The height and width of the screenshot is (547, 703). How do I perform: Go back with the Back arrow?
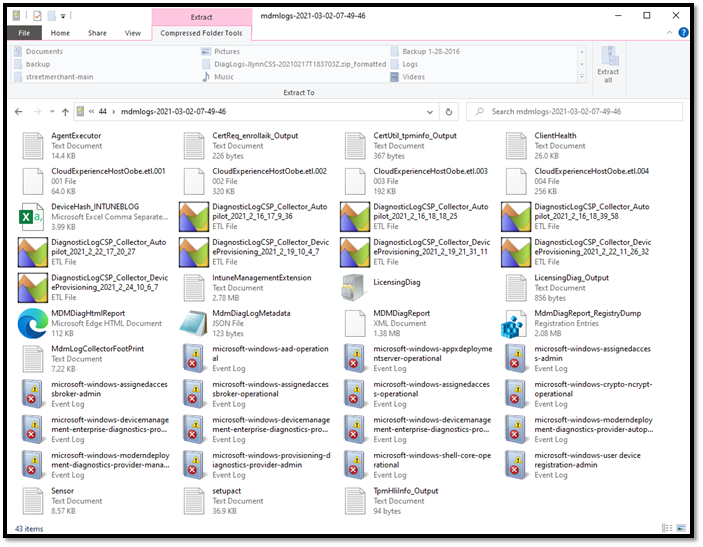[x=18, y=112]
